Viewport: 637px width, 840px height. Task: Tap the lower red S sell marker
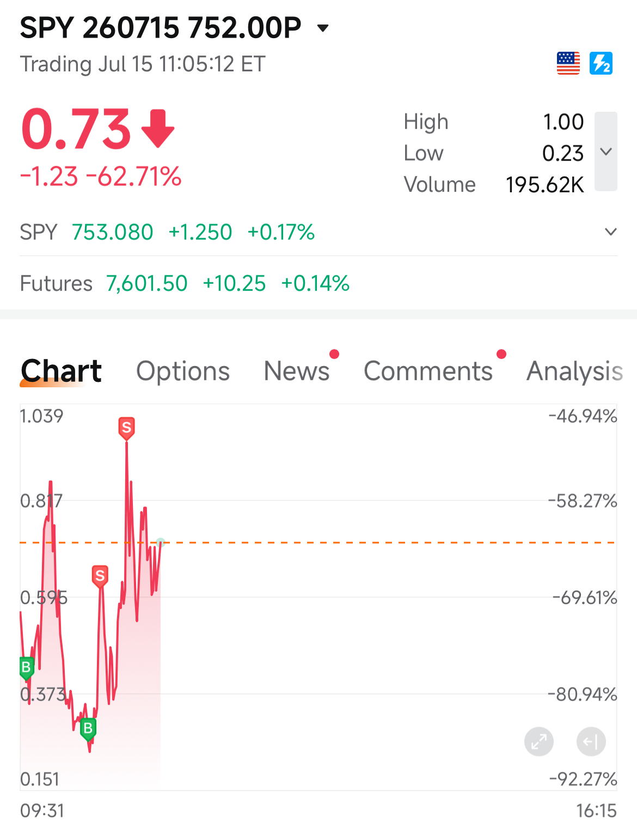(x=100, y=576)
